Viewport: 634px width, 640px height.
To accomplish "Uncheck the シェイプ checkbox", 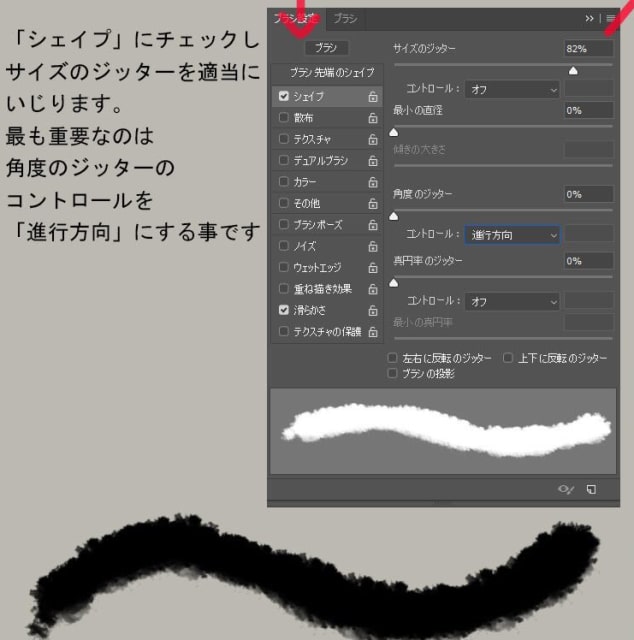I will pyautogui.click(x=284, y=96).
